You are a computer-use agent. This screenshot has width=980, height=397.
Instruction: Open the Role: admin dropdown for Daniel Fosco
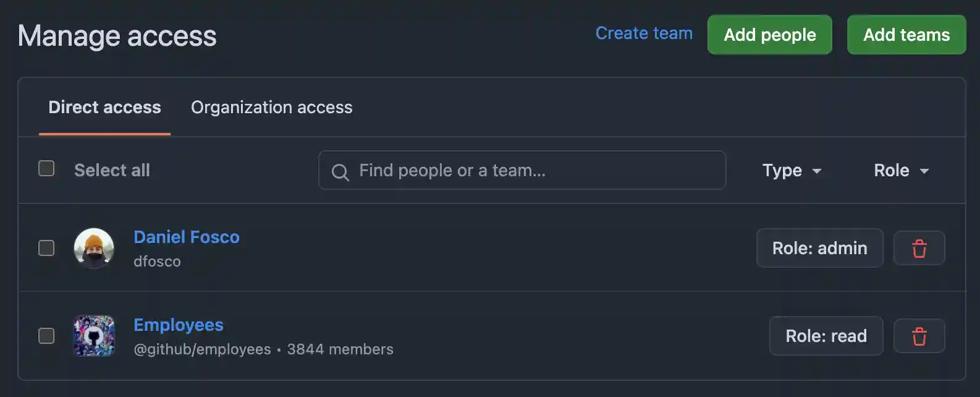819,248
